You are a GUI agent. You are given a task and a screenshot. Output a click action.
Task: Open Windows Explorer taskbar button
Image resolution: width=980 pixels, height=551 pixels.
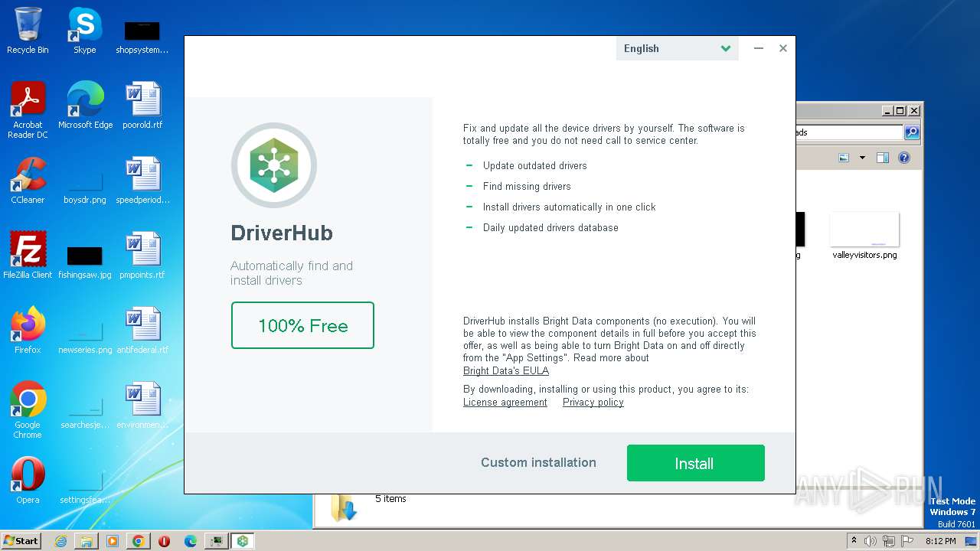pos(87,541)
